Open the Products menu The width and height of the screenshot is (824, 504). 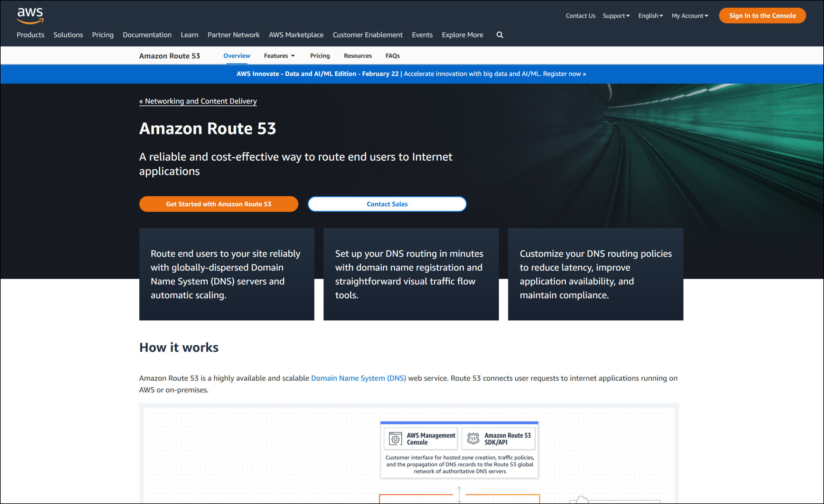[30, 35]
